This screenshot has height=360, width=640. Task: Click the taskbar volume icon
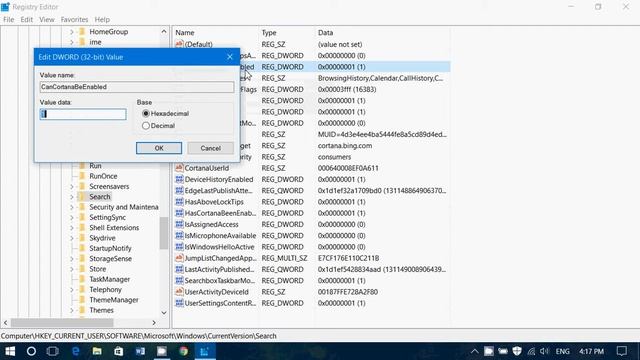[x=544, y=351]
